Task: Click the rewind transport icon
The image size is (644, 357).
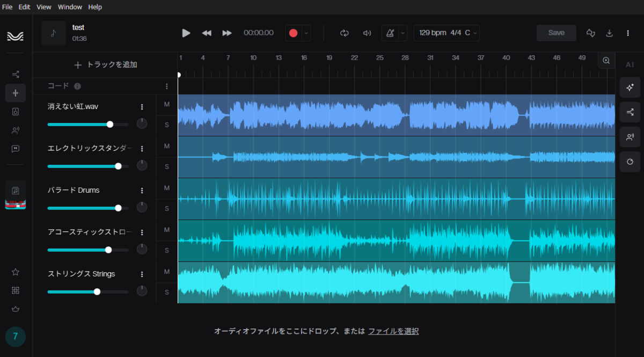Action: 207,33
